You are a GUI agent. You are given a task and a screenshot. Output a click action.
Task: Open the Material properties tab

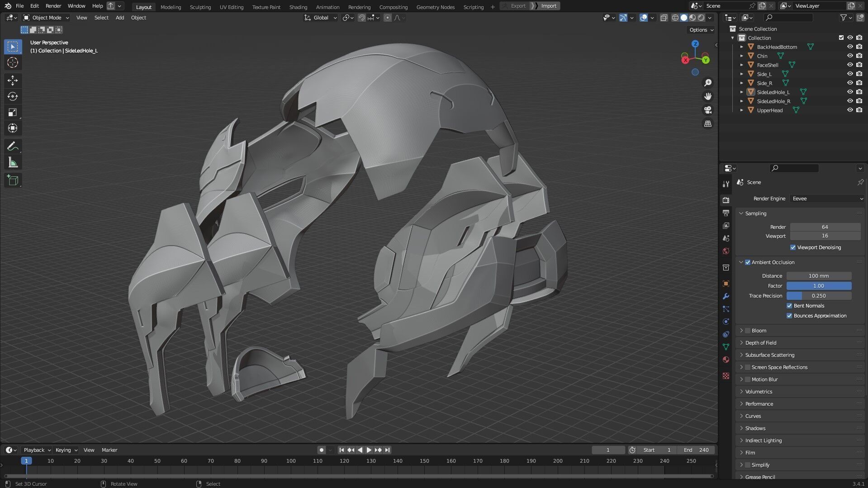(726, 360)
